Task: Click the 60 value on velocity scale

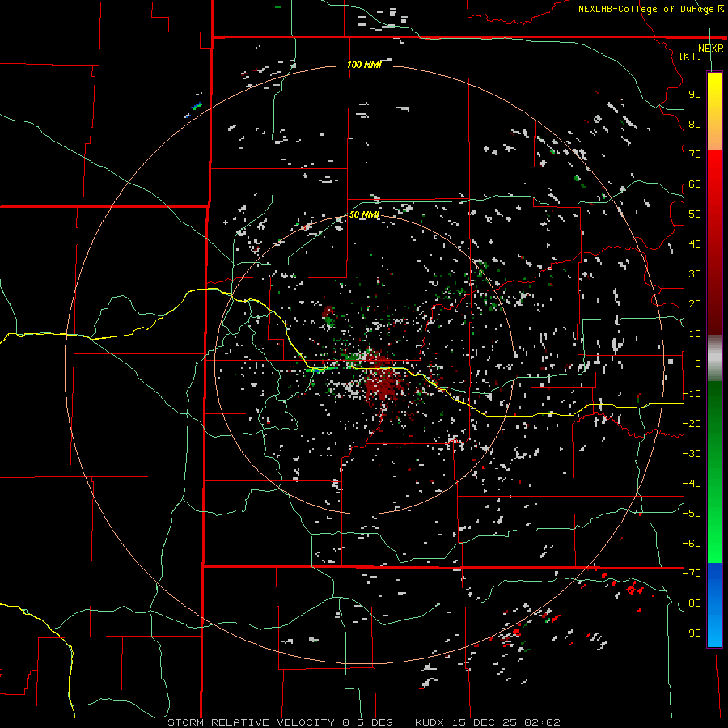Action: pyautogui.click(x=695, y=184)
